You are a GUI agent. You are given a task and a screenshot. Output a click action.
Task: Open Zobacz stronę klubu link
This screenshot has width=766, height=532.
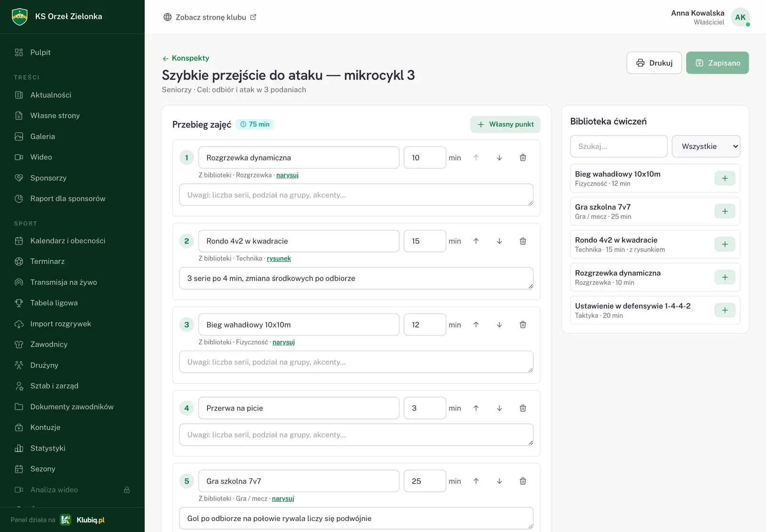[210, 17]
